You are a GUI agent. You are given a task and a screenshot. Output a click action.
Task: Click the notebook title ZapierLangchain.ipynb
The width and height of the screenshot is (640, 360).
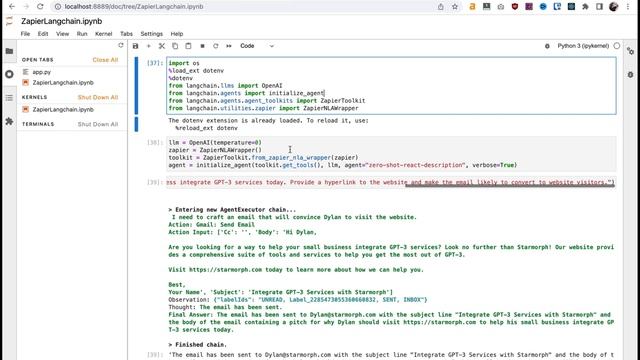tap(62, 21)
